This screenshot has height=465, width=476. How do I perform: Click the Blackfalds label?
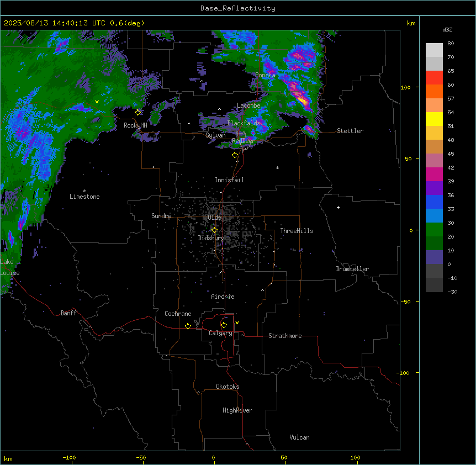pos(244,123)
